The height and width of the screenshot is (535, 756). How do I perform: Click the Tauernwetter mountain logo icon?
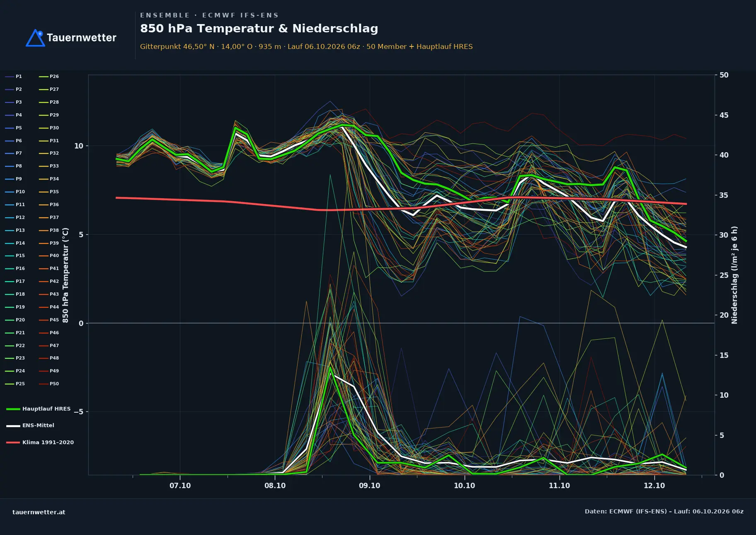(x=36, y=38)
